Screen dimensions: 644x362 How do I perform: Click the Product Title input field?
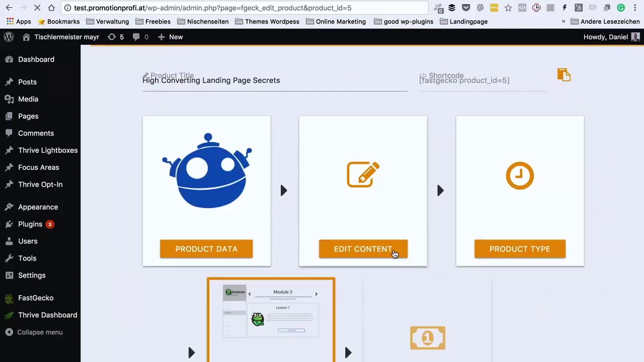[x=275, y=80]
